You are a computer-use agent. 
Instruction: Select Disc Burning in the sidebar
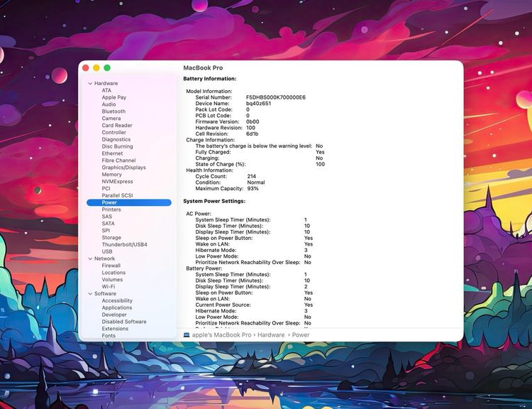[117, 146]
